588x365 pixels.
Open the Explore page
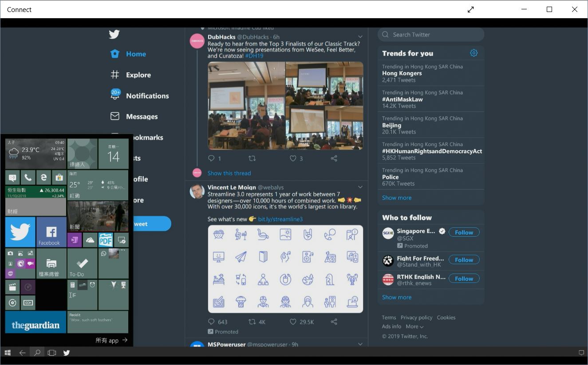pyautogui.click(x=130, y=75)
